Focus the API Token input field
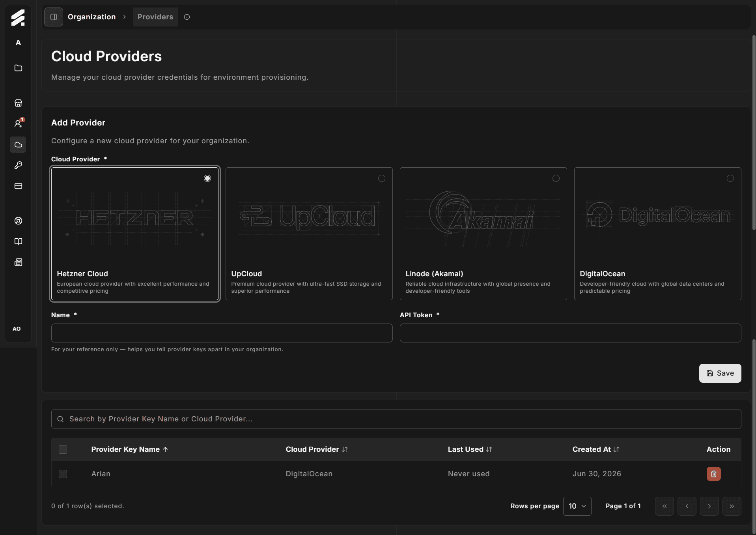The height and width of the screenshot is (535, 756). click(570, 333)
